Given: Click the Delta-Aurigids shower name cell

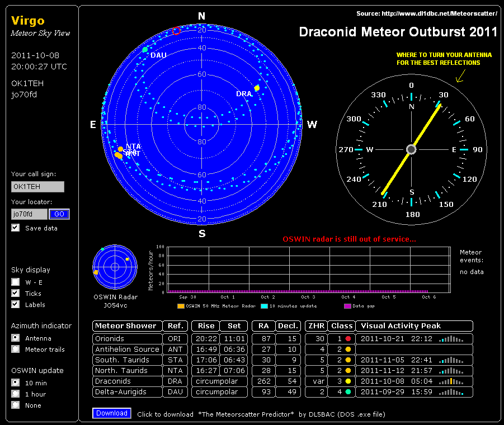Looking at the screenshot, I should coord(128,391).
